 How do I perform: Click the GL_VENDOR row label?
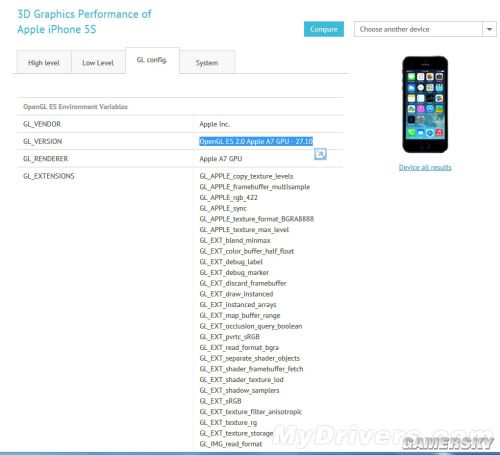(x=42, y=124)
